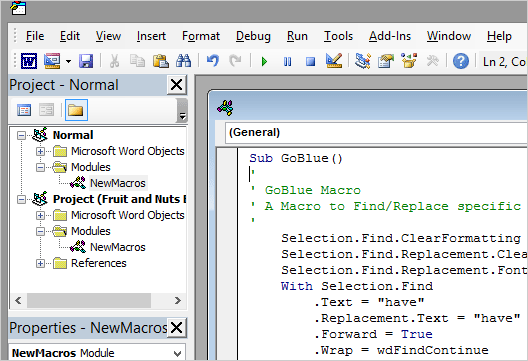This screenshot has width=528, height=361.
Task: Expand the References folder
Action: click(40, 263)
